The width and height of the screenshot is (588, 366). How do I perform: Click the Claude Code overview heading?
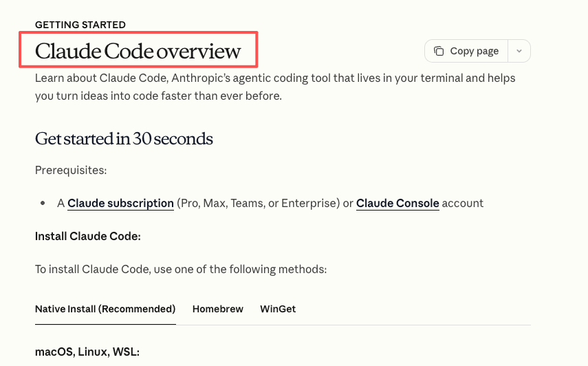tap(138, 51)
